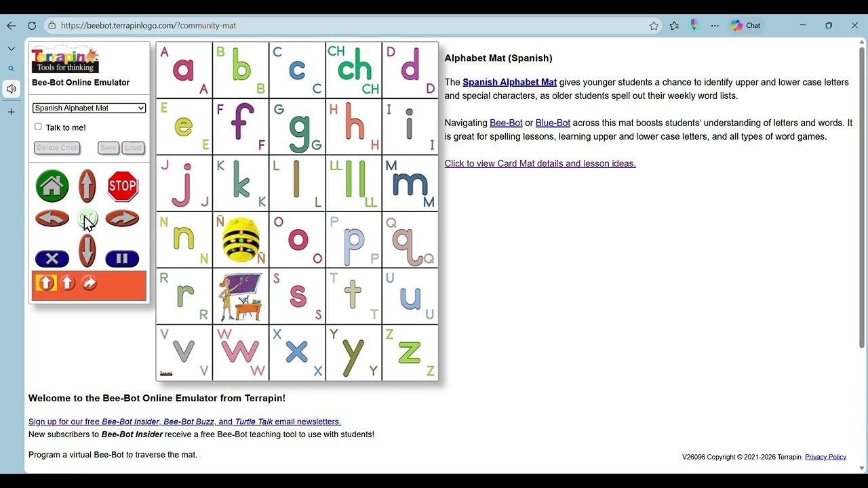The width and height of the screenshot is (868, 488).
Task: Click the sidebar search icon
Action: (x=11, y=68)
